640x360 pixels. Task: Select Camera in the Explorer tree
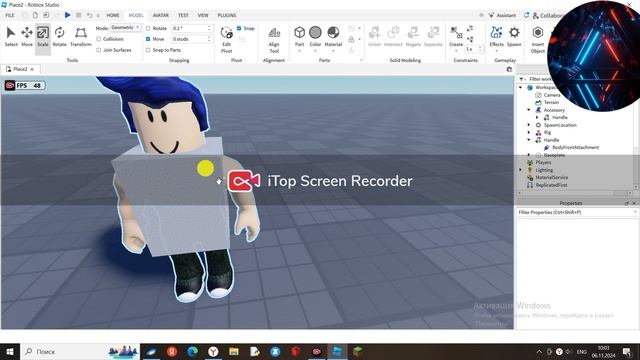pos(552,95)
